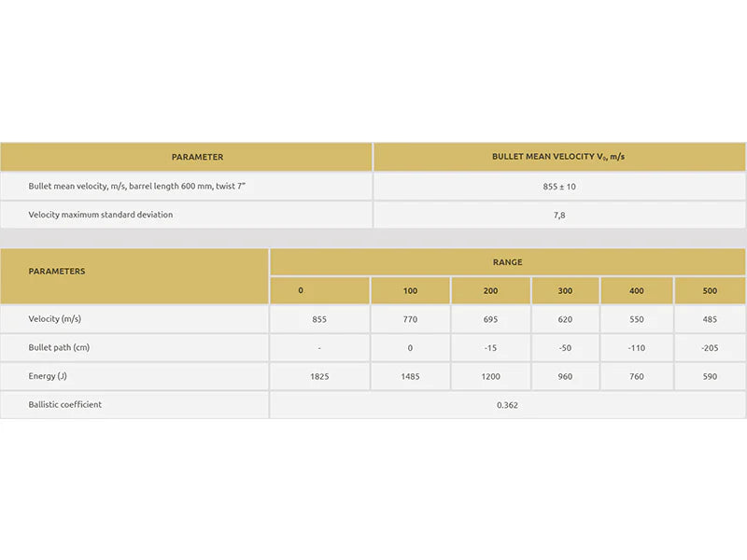The height and width of the screenshot is (560, 747).
Task: Click bullet path value -205
Action: (x=710, y=348)
